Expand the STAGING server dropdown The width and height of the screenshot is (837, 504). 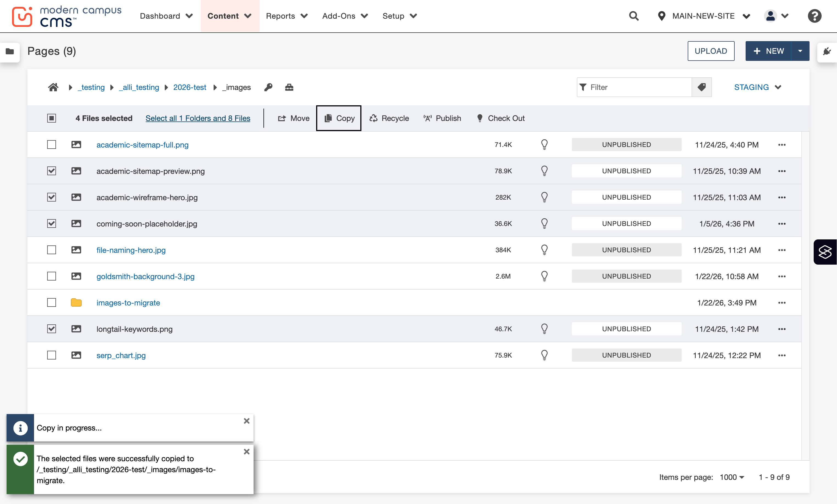tap(758, 87)
